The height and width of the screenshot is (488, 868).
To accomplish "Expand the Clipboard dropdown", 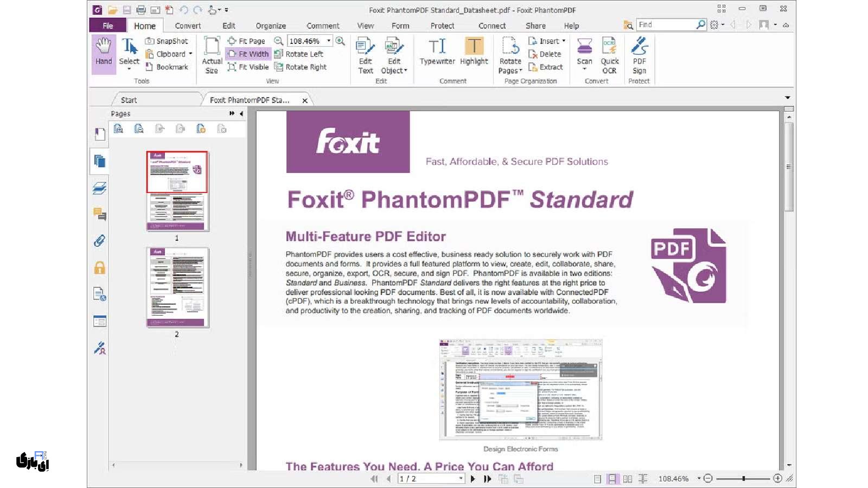I will (190, 54).
